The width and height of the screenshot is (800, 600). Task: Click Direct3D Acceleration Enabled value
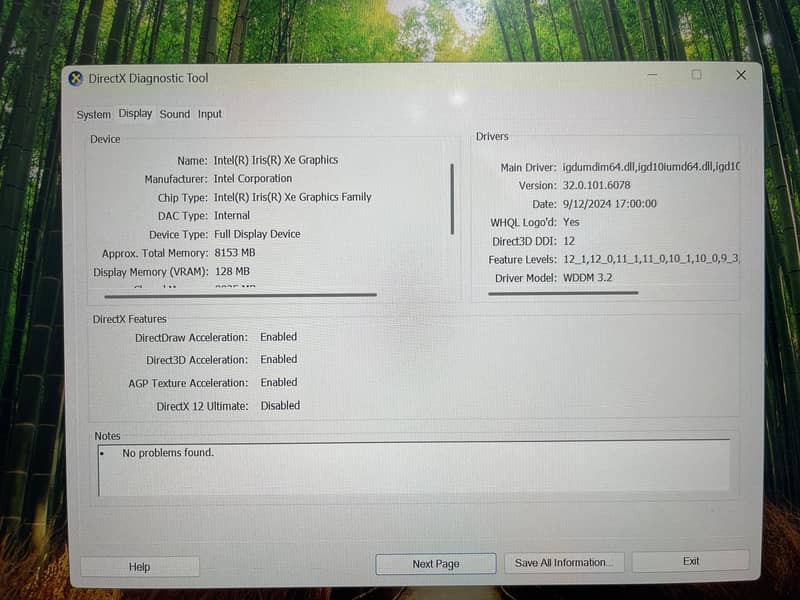[x=279, y=359]
